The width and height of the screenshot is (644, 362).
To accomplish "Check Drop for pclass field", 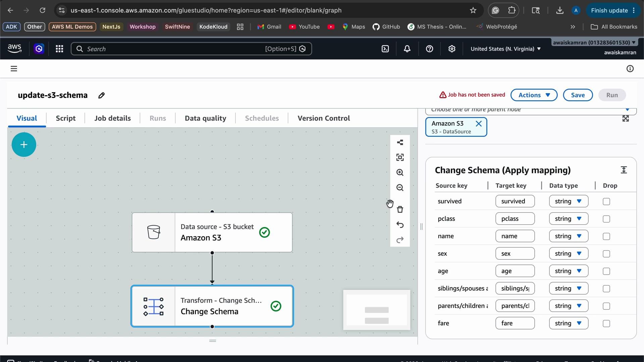I will [606, 219].
